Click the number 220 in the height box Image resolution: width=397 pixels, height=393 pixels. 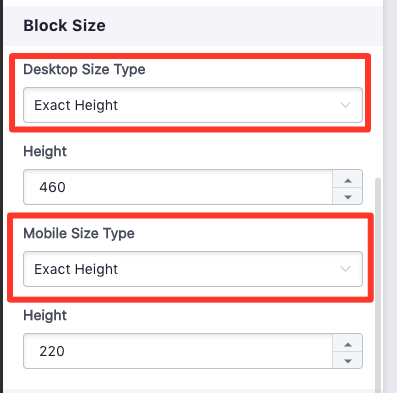tap(52, 351)
